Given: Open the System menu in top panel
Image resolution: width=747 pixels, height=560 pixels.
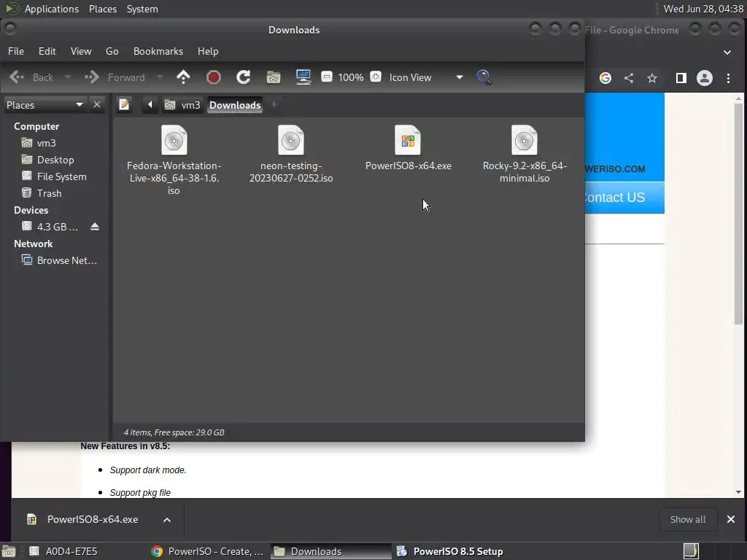Looking at the screenshot, I should [142, 9].
